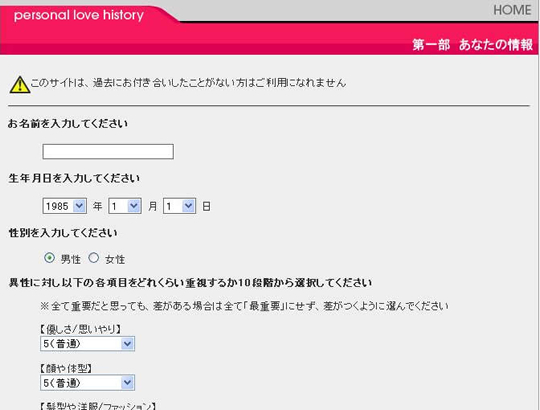
Task: Expand the birth day dropdown
Action: (x=179, y=206)
